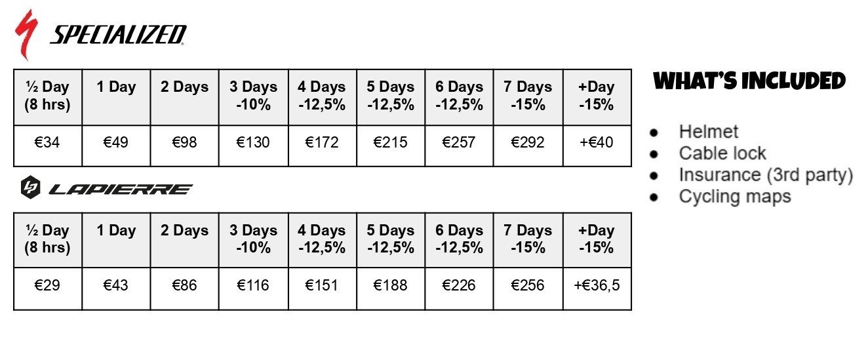Select the Specialized €49 one-day price

click(116, 142)
